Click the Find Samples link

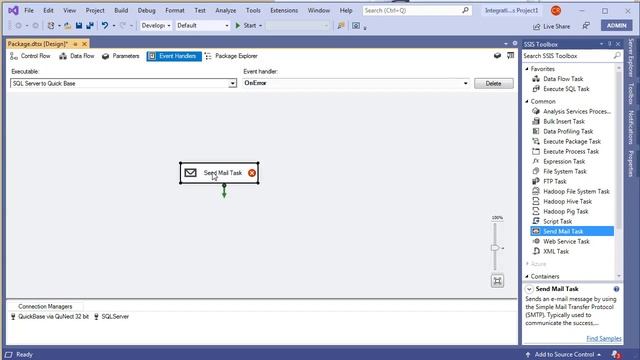[x=604, y=338]
